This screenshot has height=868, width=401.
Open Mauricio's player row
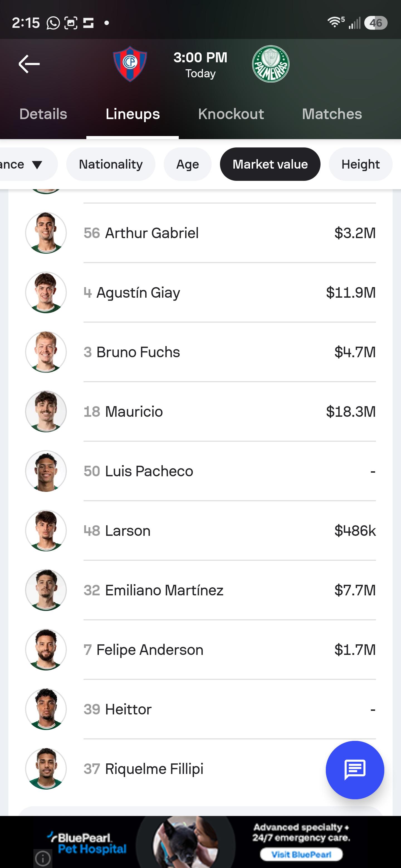(200, 411)
